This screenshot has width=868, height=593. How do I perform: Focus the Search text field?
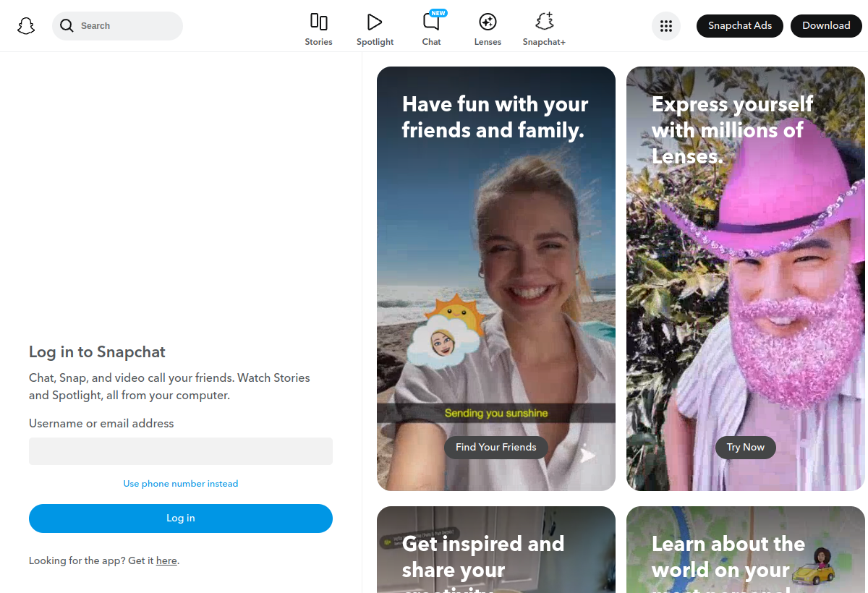coord(117,26)
